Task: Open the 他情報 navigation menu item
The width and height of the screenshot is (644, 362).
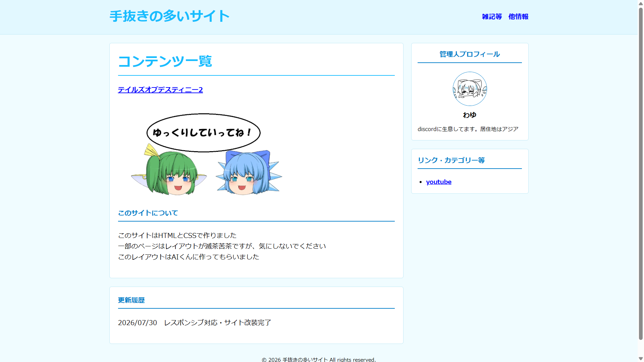Action: [x=518, y=17]
